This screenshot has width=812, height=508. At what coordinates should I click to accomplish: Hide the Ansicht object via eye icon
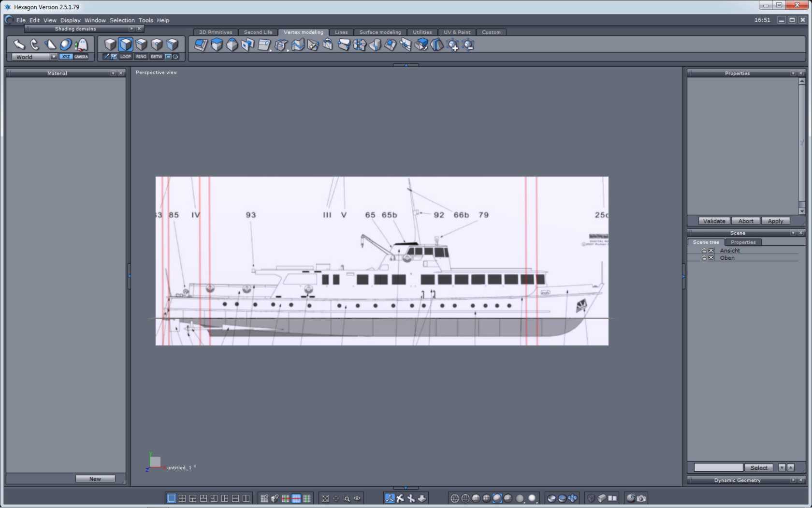pos(711,251)
